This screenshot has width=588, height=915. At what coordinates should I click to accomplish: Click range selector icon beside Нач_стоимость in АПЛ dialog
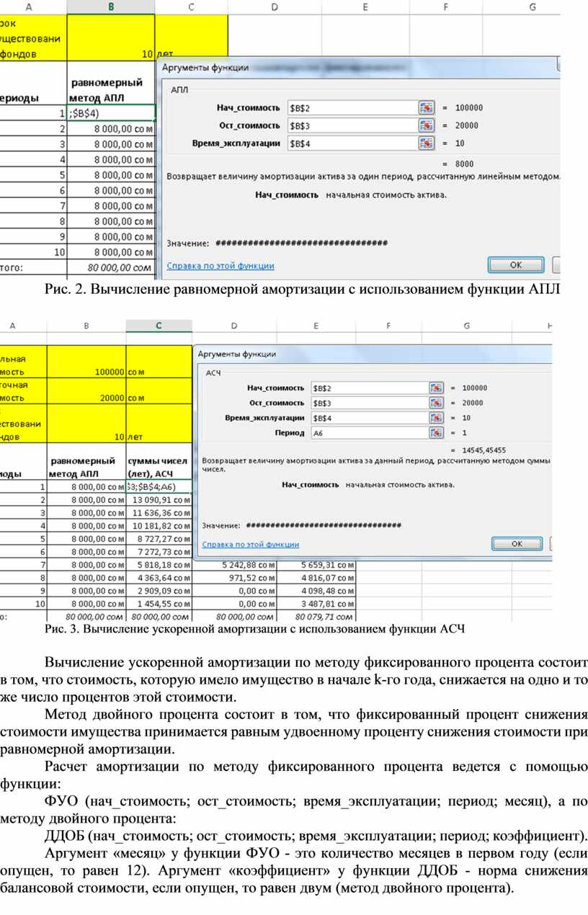[x=427, y=107]
